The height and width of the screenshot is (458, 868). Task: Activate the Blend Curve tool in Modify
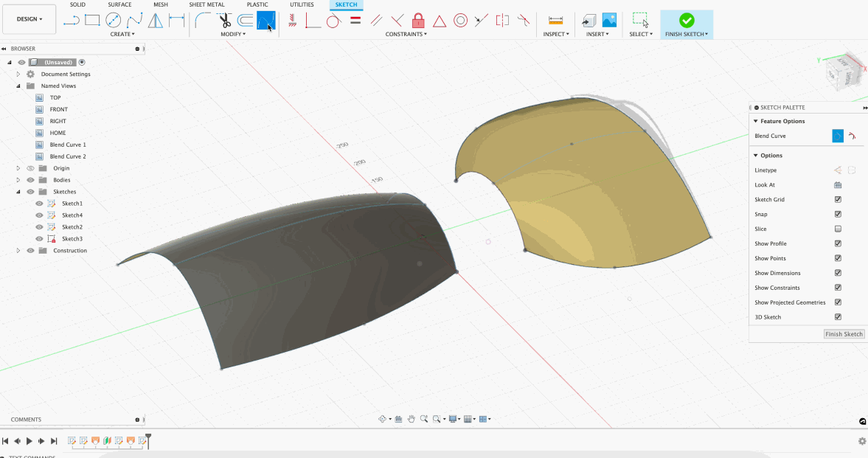266,21
